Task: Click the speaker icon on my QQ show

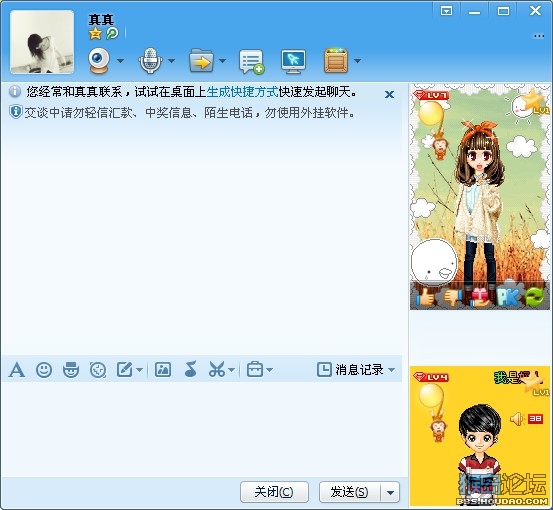Action: coord(517,419)
